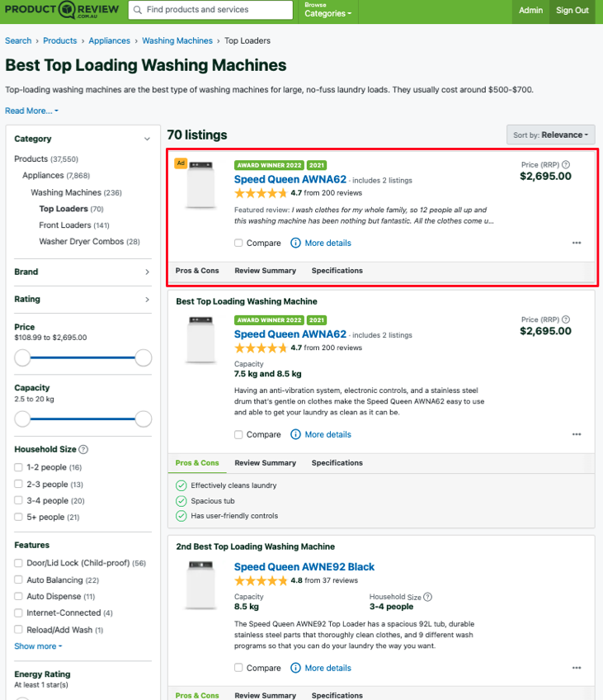Image resolution: width=603 pixels, height=700 pixels.
Task: Click the Price (RRP) help icon in Best Top Loading listing
Action: click(x=566, y=319)
